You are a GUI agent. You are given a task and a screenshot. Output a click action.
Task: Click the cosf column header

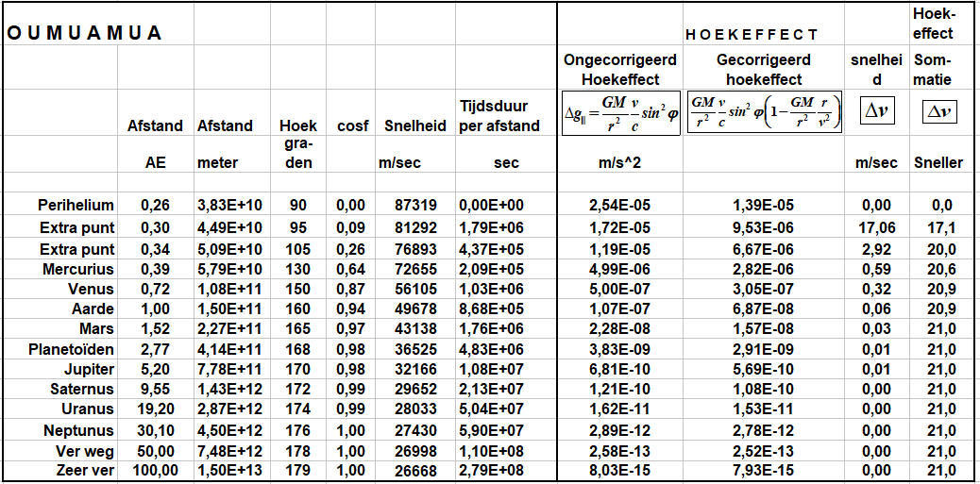(x=352, y=125)
